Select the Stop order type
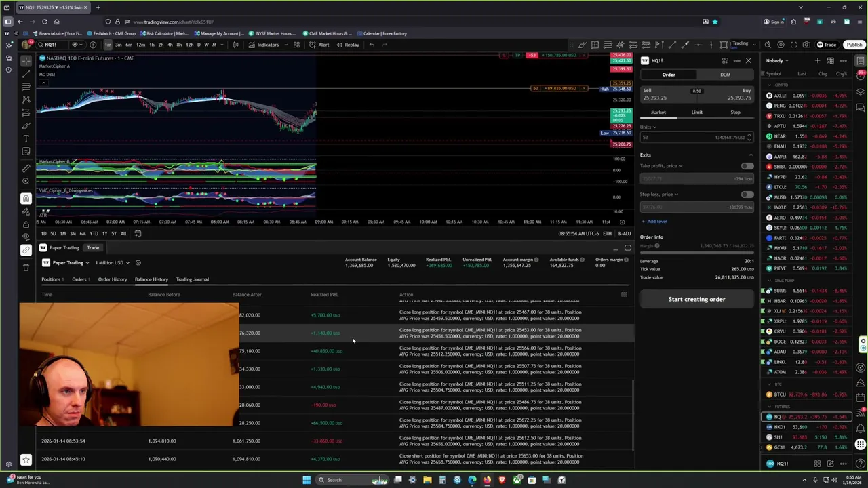 735,113
